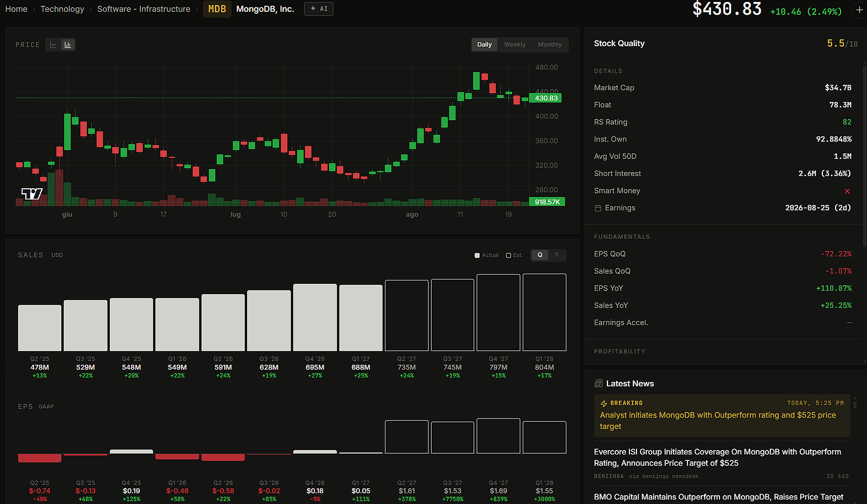Image resolution: width=867 pixels, height=504 pixels.
Task: Click the Q4 '27 estimated EPS bar ($1.69)
Action: pos(498,436)
